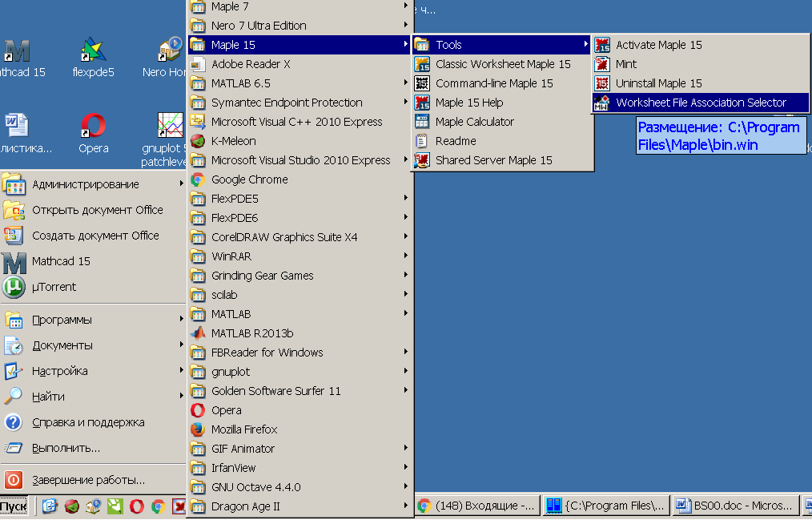Open the FlexPDE5 program folder
Image resolution: width=812 pixels, height=520 pixels.
[299, 199]
